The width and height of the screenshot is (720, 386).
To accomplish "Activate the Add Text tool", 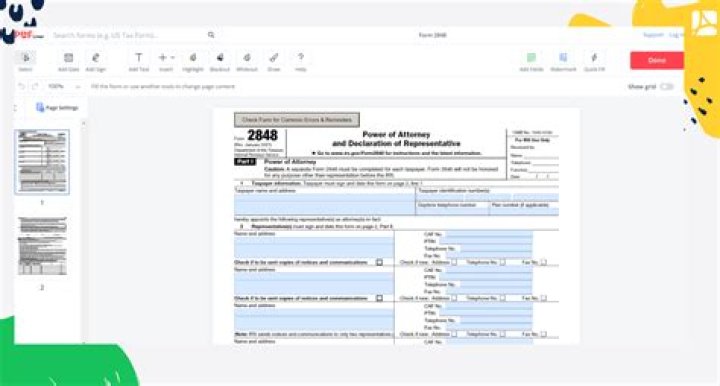I will [x=139, y=62].
